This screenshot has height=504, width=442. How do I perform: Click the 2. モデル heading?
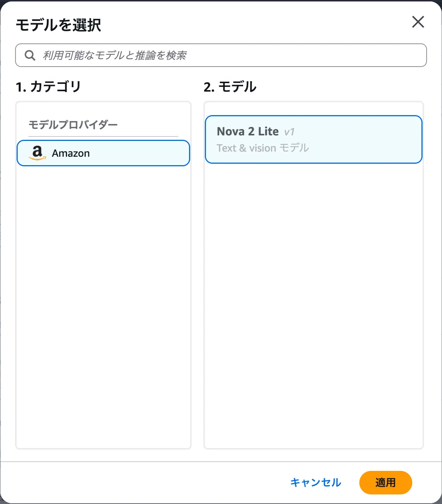coord(230,87)
